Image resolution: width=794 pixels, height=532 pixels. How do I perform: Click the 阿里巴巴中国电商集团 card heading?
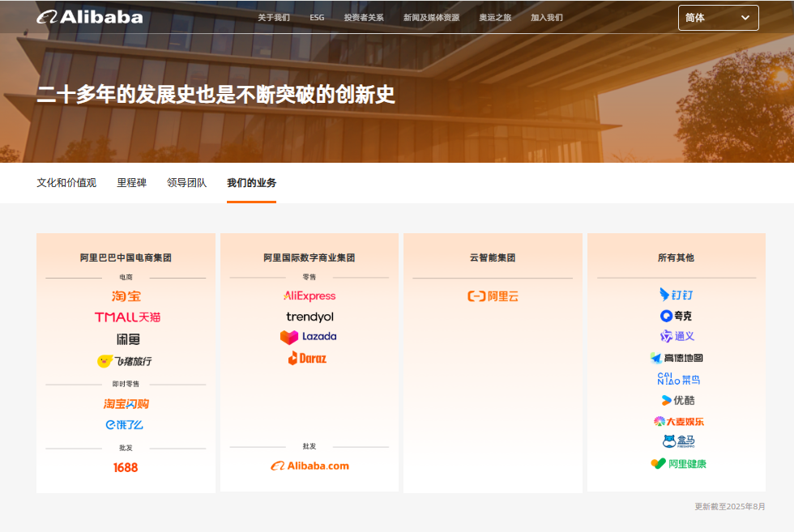pos(126,257)
